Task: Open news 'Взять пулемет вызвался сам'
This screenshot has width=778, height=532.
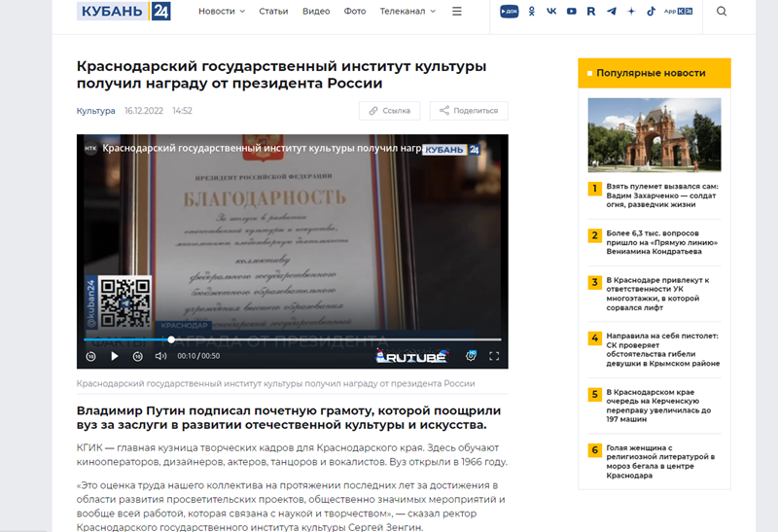Action: (662, 195)
